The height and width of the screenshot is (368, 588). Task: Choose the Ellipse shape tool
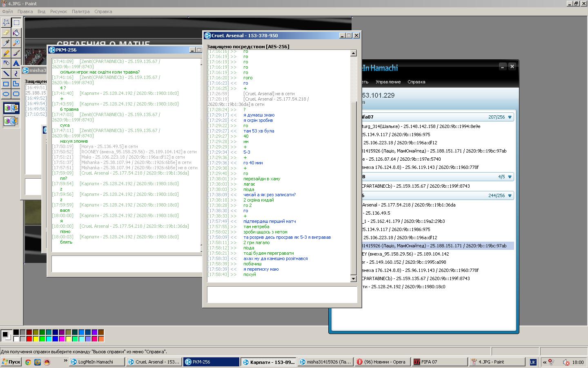point(6,94)
